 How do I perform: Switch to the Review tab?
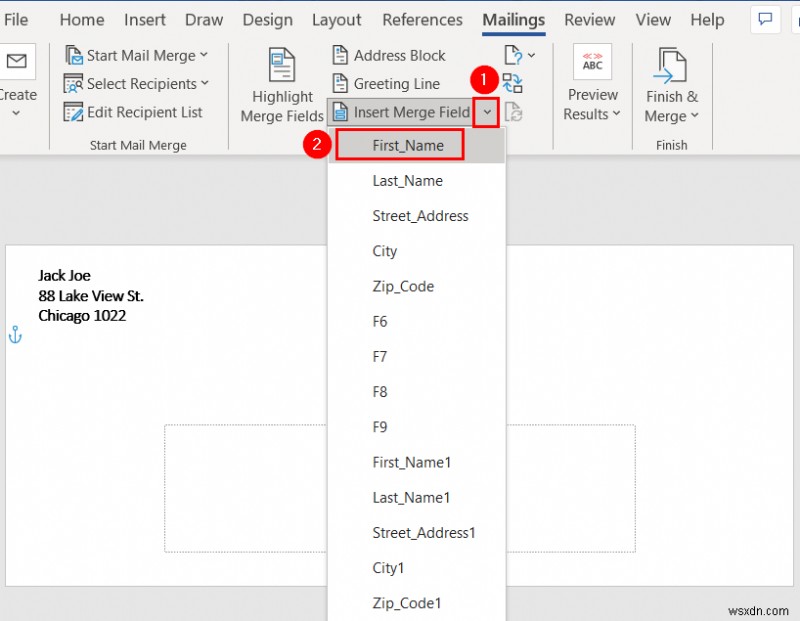pyautogui.click(x=589, y=19)
